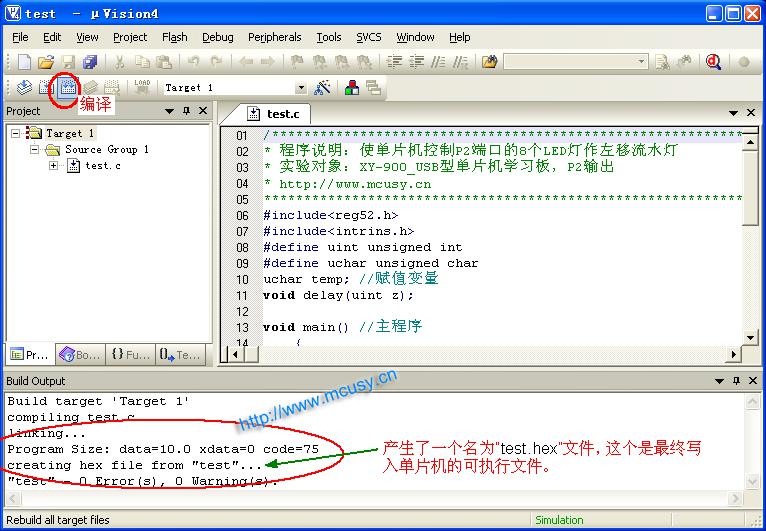766x531 pixels.
Task: Undo the last edit with Undo icon
Action: coord(194,62)
